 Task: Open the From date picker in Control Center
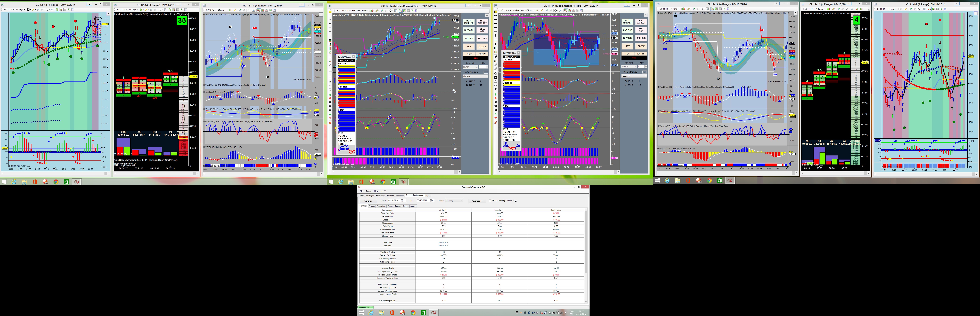coord(403,201)
